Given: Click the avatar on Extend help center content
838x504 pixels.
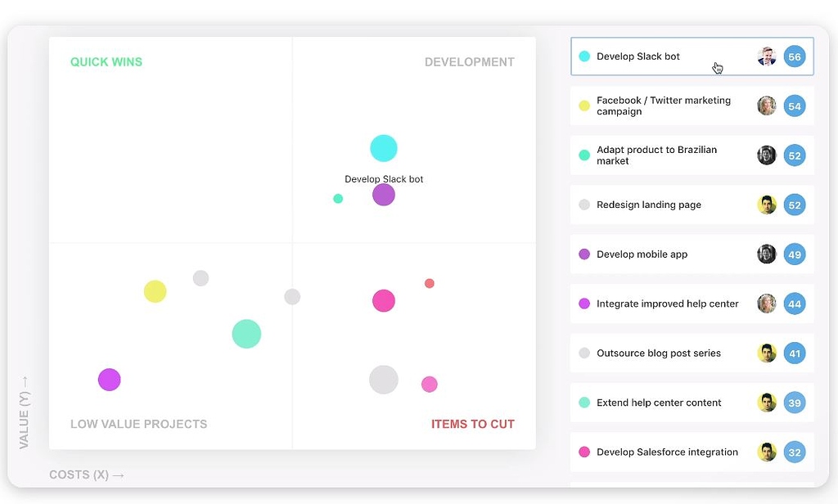Looking at the screenshot, I should pyautogui.click(x=767, y=403).
